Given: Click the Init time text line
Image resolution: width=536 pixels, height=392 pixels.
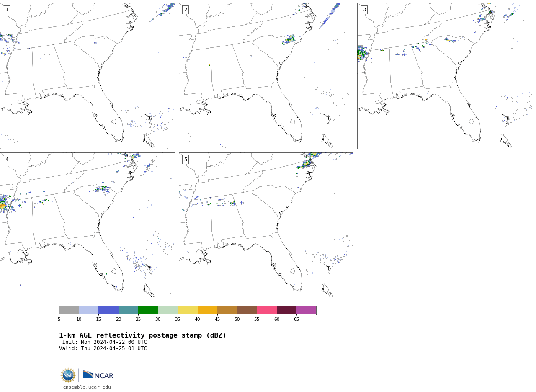Looking at the screenshot, I should pyautogui.click(x=105, y=342).
